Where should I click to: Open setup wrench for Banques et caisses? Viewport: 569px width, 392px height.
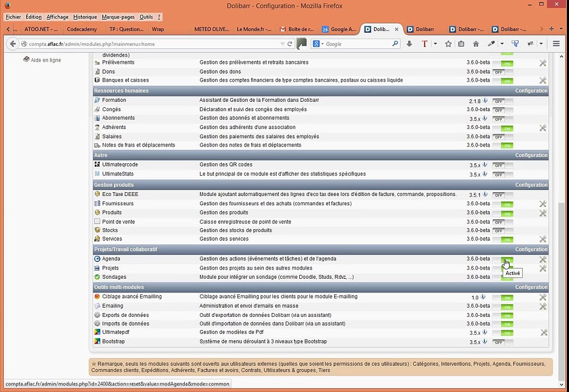[542, 81]
